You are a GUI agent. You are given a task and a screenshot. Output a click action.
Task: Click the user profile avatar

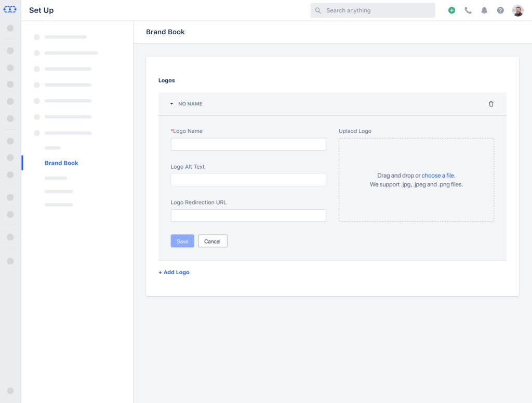point(517,10)
